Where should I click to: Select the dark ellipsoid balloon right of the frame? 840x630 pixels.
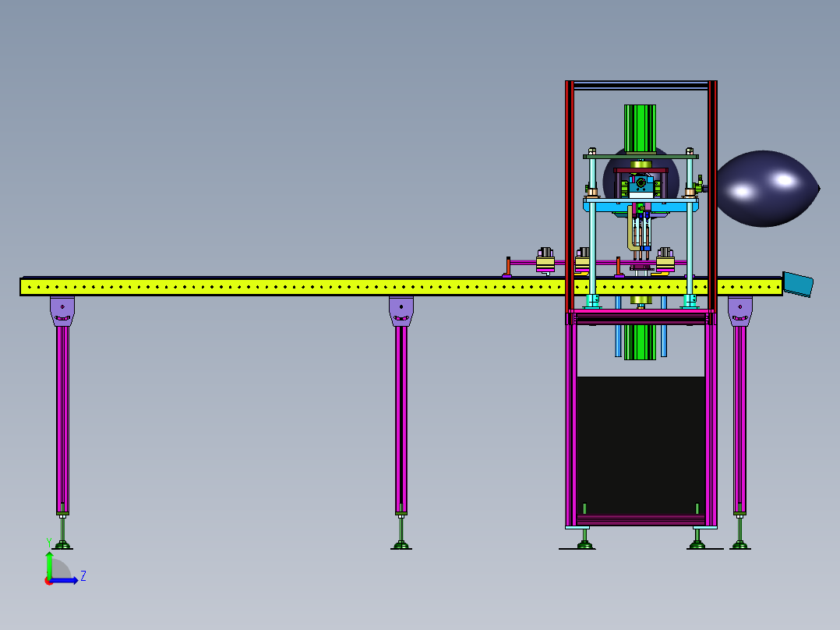click(x=768, y=189)
